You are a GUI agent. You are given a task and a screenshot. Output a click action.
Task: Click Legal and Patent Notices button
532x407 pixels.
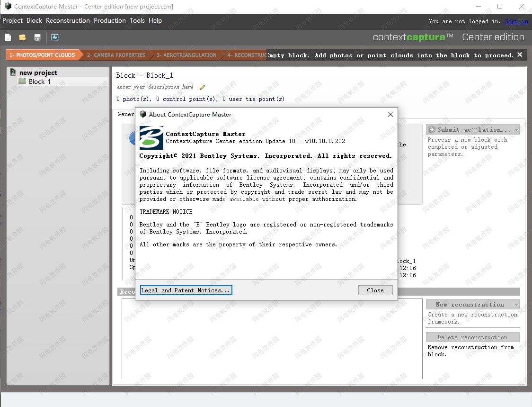pyautogui.click(x=186, y=290)
